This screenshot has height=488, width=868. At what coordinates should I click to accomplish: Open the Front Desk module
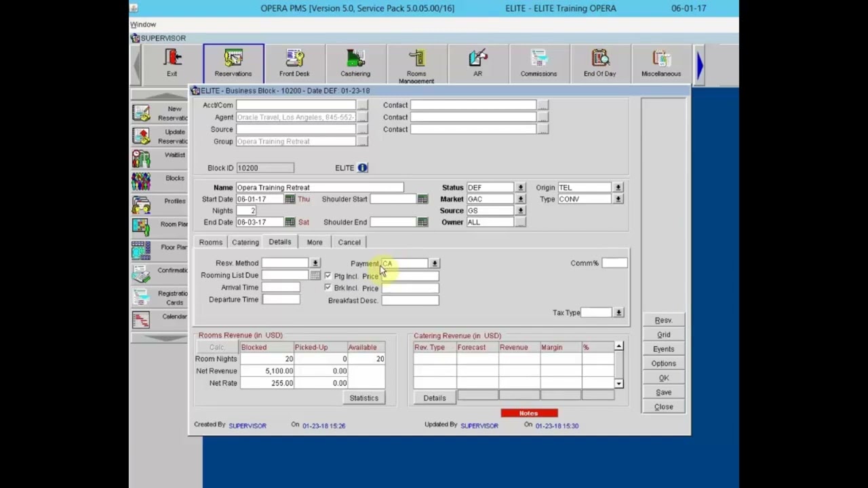[x=294, y=63]
